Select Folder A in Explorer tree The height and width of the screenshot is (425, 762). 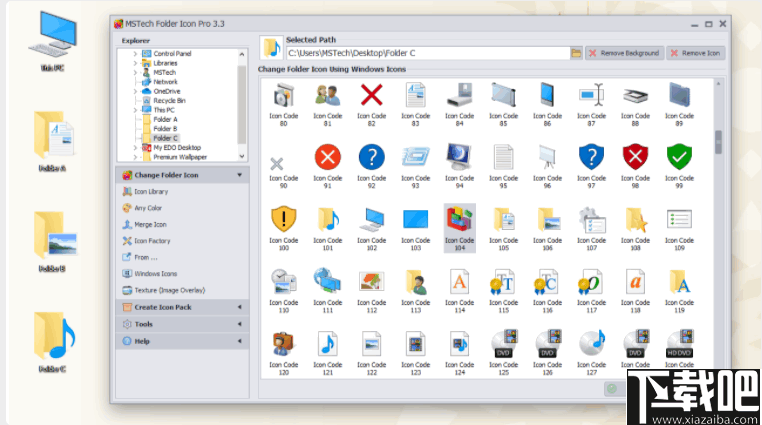[x=165, y=119]
